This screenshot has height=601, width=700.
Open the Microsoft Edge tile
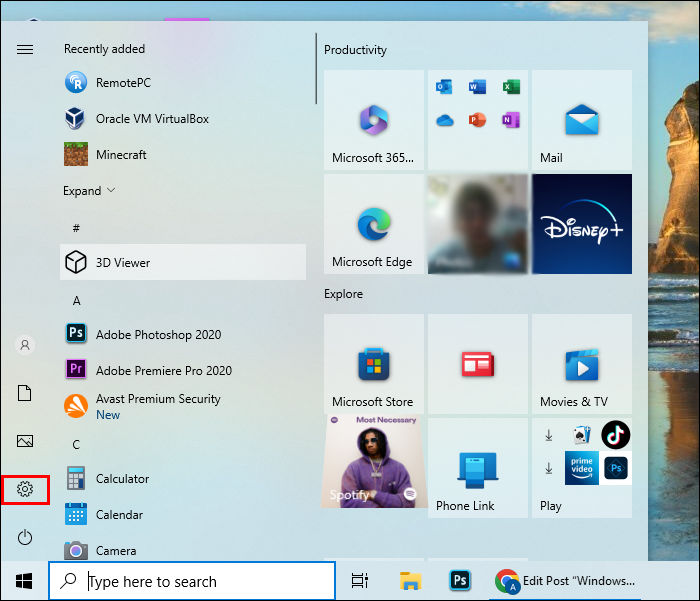pyautogui.click(x=374, y=224)
